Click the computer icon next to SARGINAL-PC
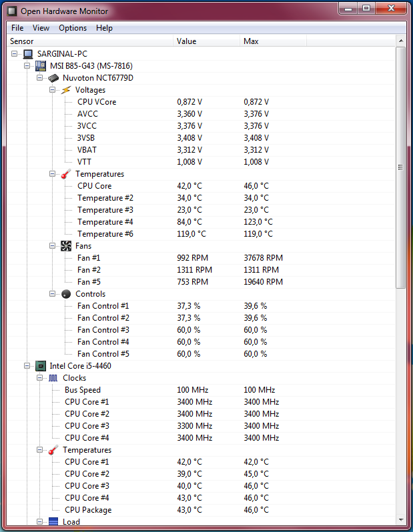Image resolution: width=413 pixels, height=532 pixels. point(28,54)
